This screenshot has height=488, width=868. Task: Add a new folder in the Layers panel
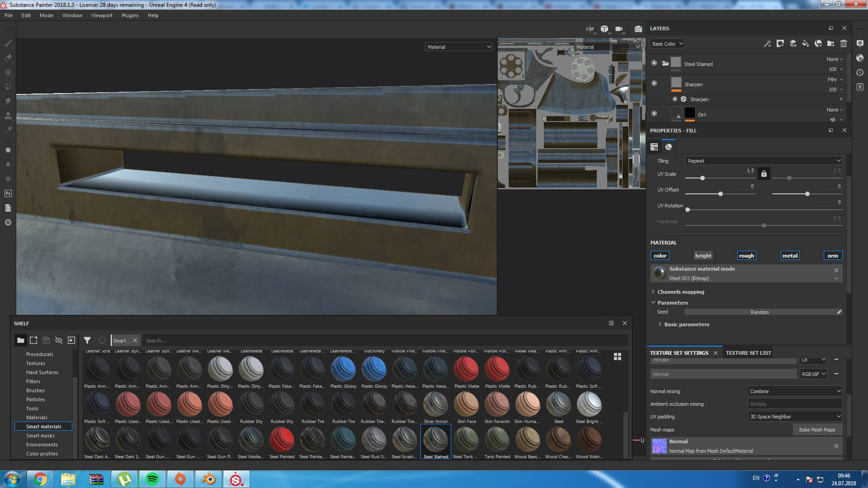coord(831,43)
